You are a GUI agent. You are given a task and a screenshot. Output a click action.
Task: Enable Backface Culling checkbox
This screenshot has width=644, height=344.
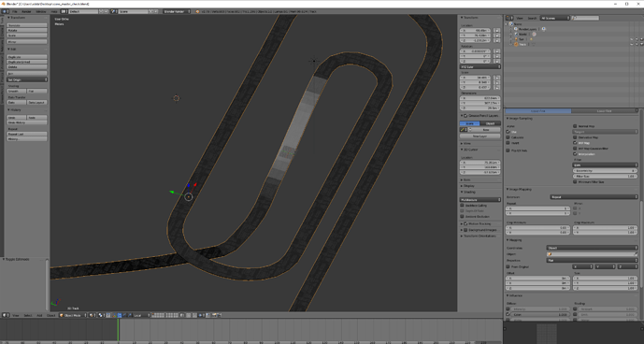tap(462, 205)
